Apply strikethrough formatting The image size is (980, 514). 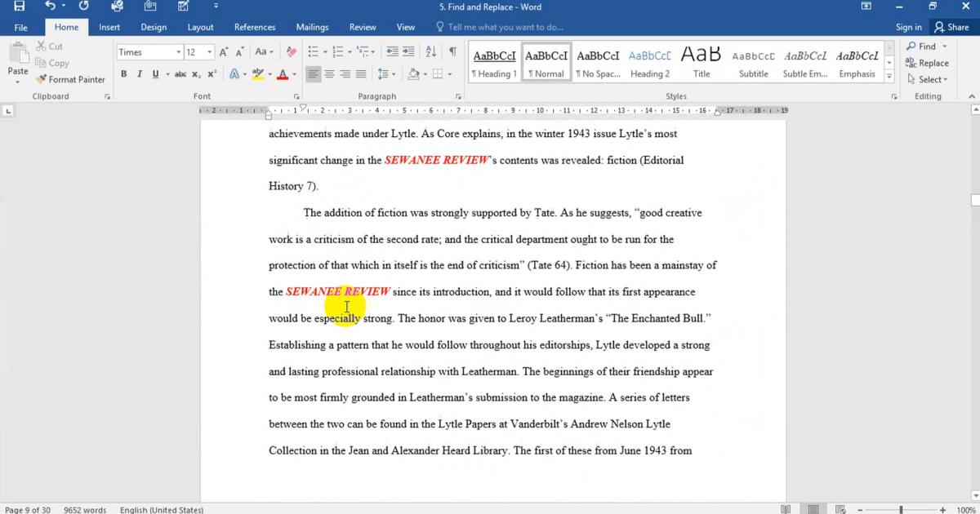pyautogui.click(x=180, y=74)
